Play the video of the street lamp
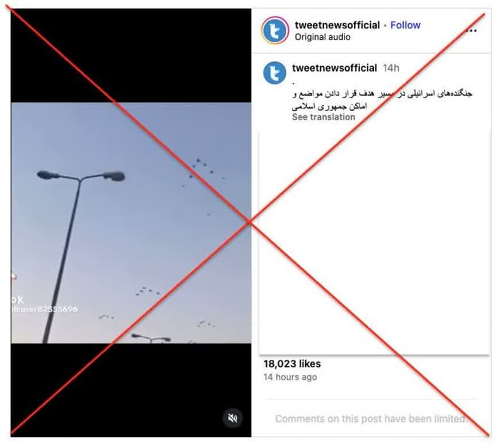 click(x=131, y=223)
